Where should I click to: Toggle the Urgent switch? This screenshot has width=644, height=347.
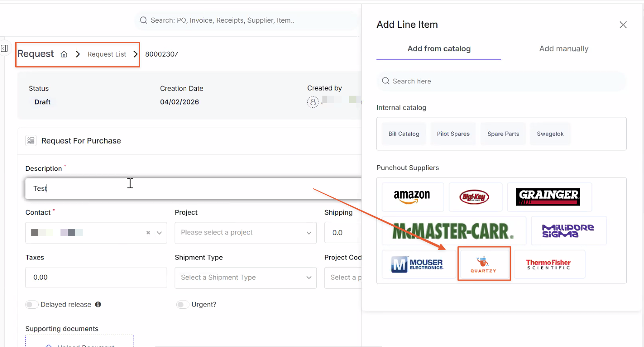pos(183,304)
